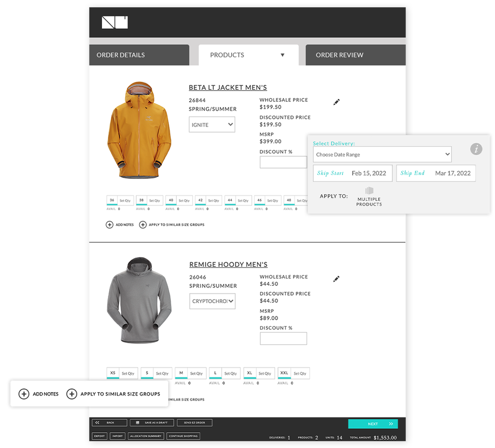Set quantity for size M hoody

(197, 373)
